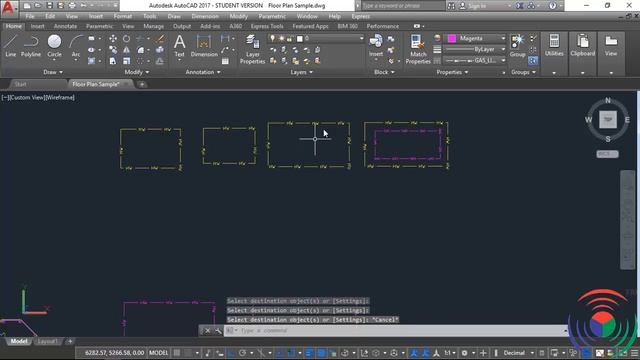Click Match Properties tool
Viewport: 640px width, 360px height.
418,49
